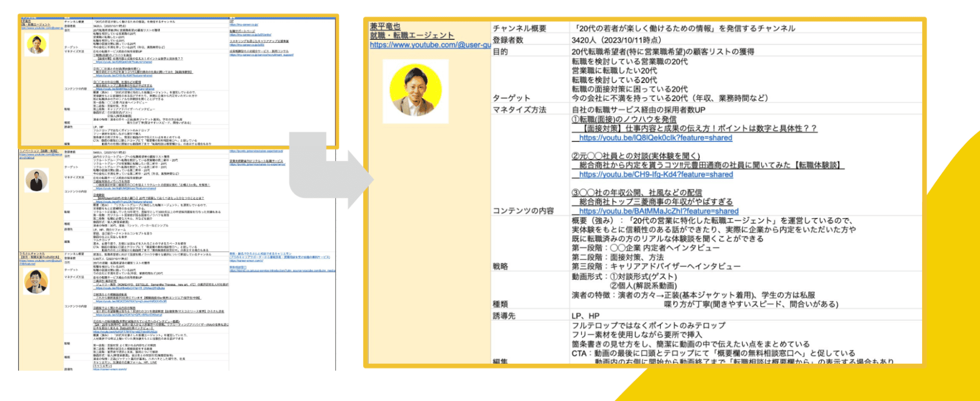Open the my-career.co.jp HP link in left sheet
This screenshot has width=980, height=401.
click(x=244, y=25)
